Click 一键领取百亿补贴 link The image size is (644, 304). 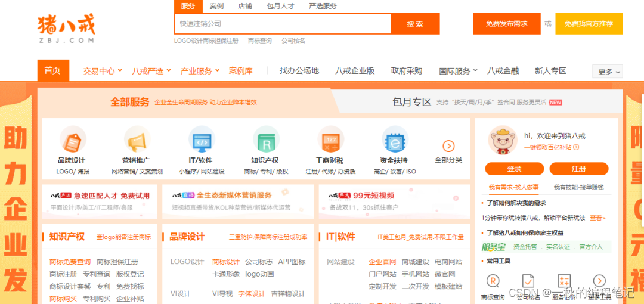pyautogui.click(x=551, y=147)
